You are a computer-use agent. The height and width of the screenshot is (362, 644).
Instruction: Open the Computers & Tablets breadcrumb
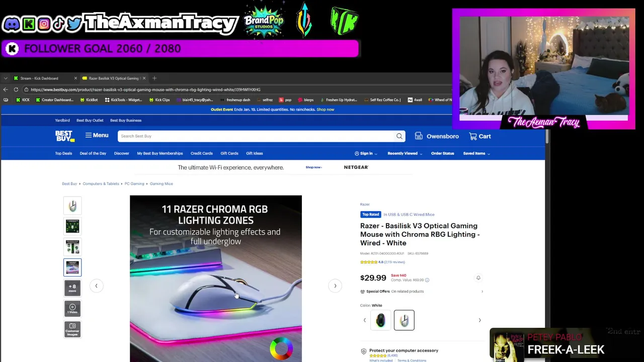[101, 184]
